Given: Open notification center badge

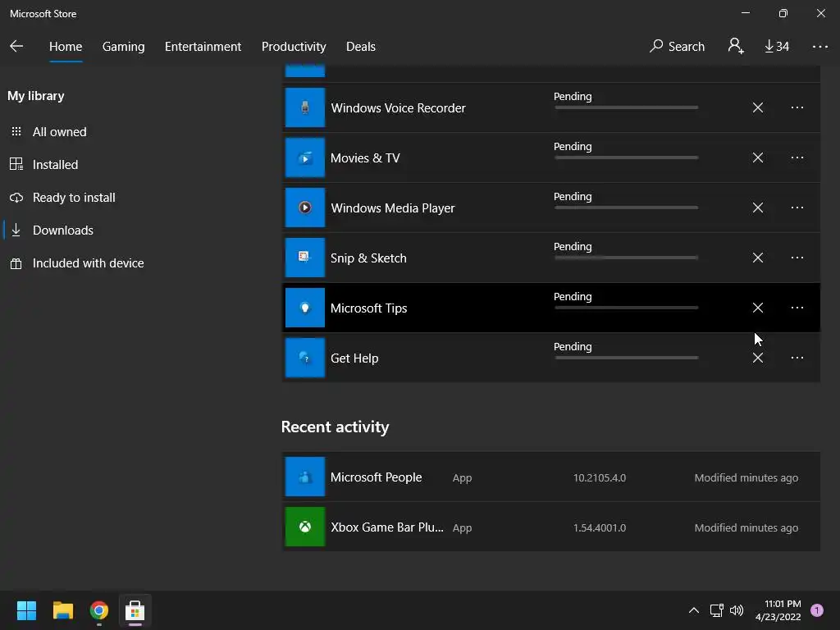Looking at the screenshot, I should click(x=817, y=610).
